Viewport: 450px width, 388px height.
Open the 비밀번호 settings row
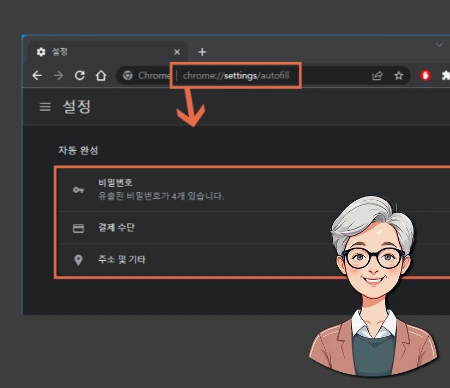(254, 190)
